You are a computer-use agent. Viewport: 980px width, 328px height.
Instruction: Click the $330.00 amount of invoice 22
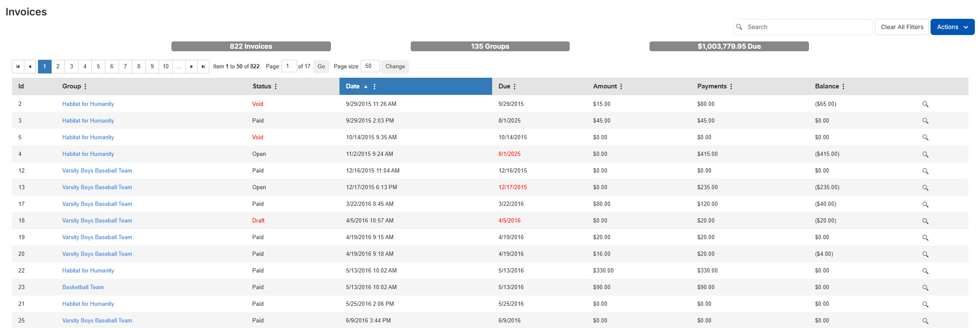(603, 271)
